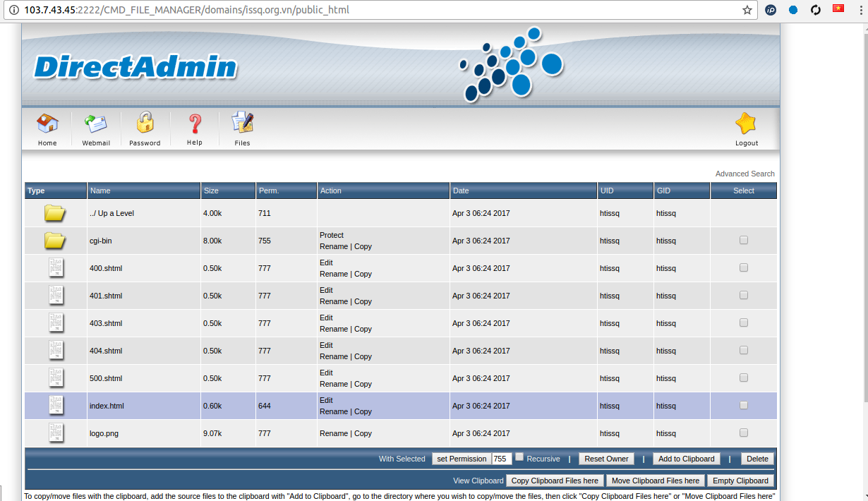Click Copy for 401.shtml
The height and width of the screenshot is (501, 868).
[x=363, y=301]
